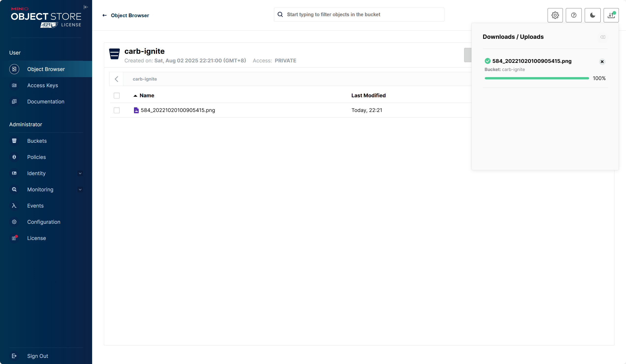The width and height of the screenshot is (626, 364).
Task: Select all objects header checkbox
Action: coord(116,96)
